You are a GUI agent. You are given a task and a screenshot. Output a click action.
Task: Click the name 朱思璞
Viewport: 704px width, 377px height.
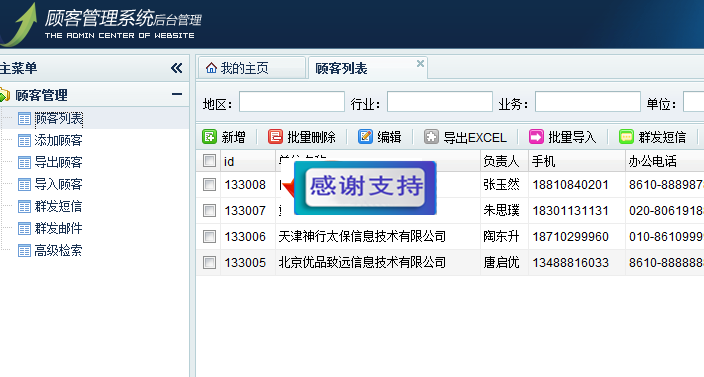(501, 210)
